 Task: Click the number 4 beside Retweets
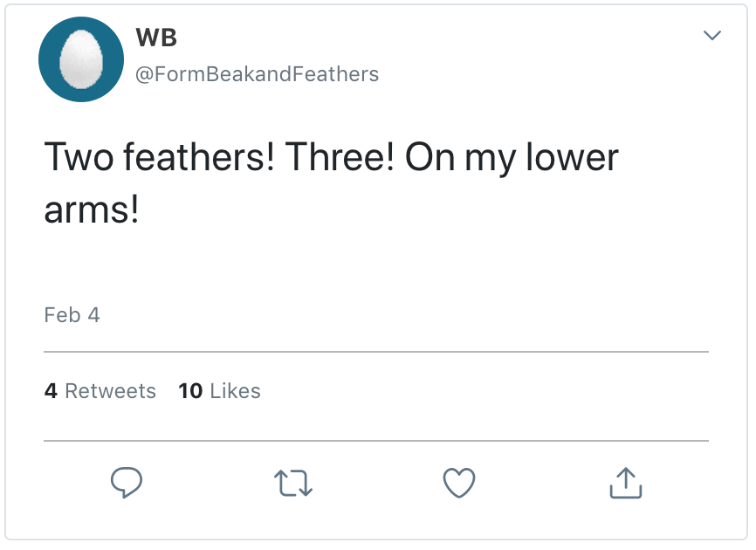coord(51,391)
